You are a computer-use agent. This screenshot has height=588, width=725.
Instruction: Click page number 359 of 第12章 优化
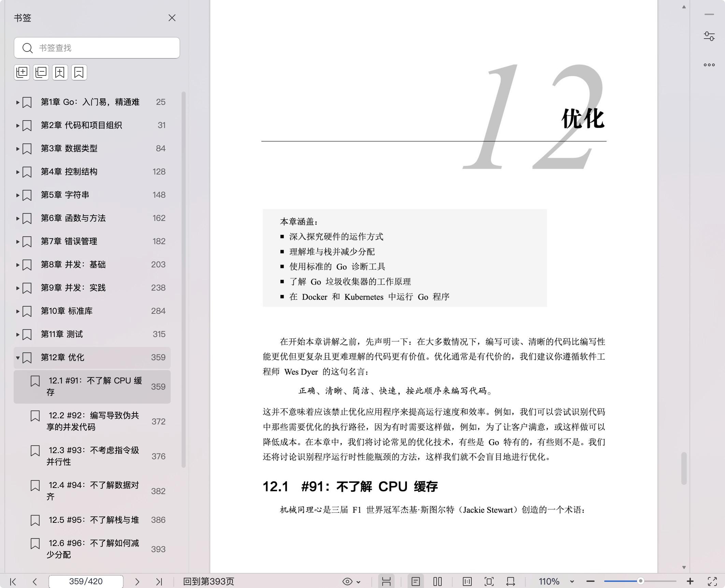pos(158,358)
